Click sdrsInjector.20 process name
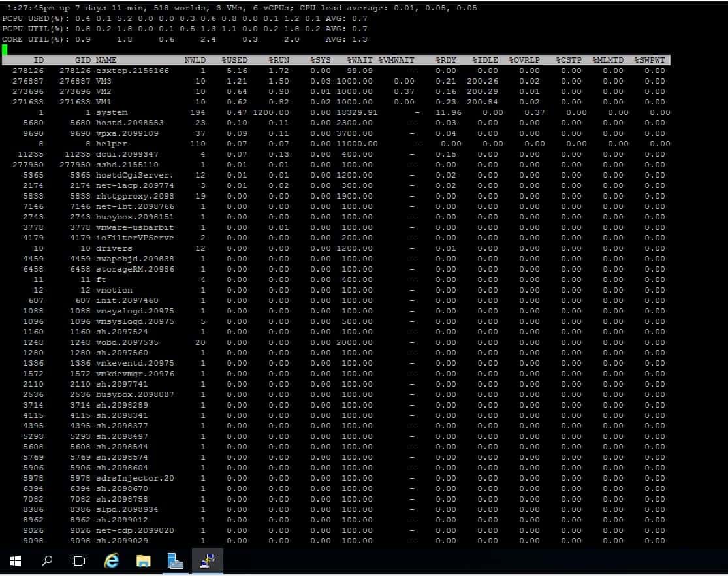 (x=135, y=479)
